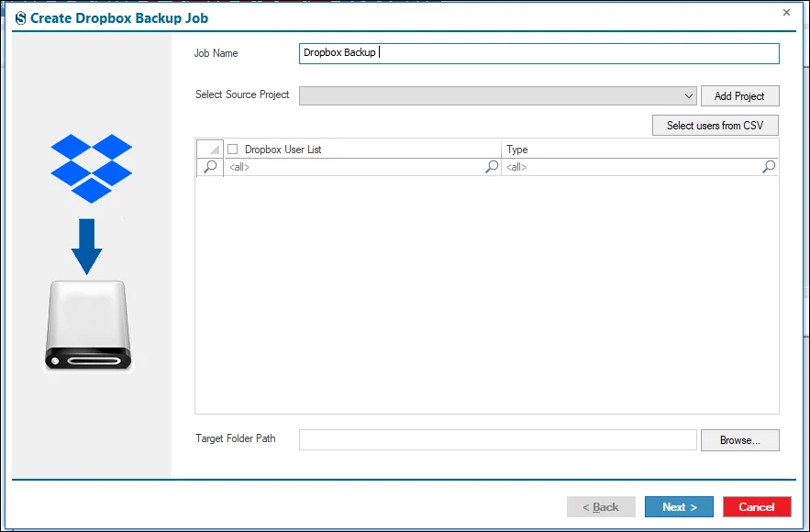Image resolution: width=810 pixels, height=532 pixels.
Task: Tick the Dropbox User List select-all checkbox
Action: [233, 150]
